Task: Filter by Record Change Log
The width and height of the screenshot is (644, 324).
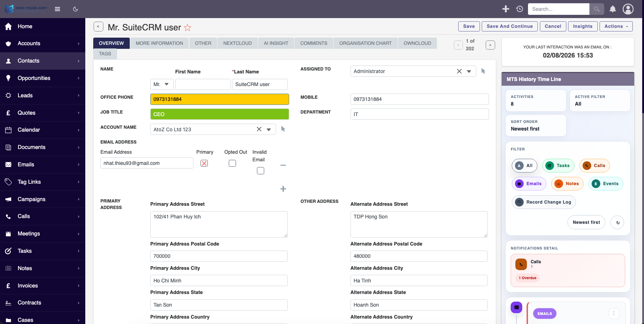Action: [x=544, y=202]
